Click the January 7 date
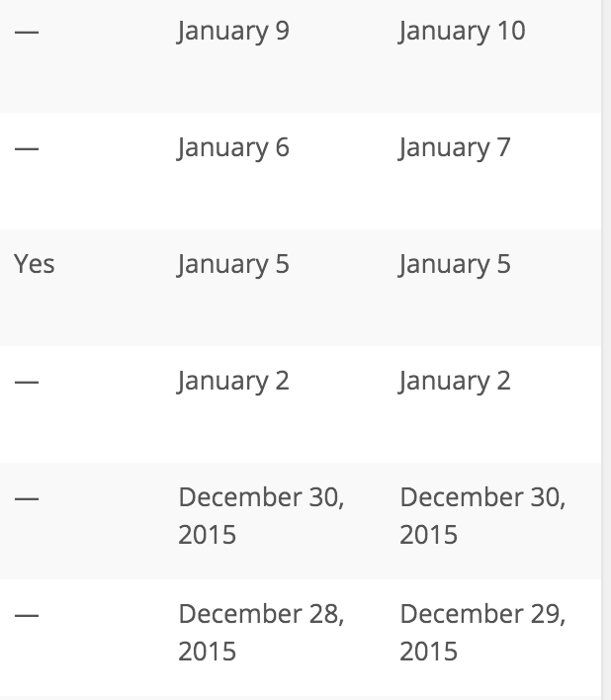Image resolution: width=611 pixels, height=700 pixels. click(x=455, y=148)
